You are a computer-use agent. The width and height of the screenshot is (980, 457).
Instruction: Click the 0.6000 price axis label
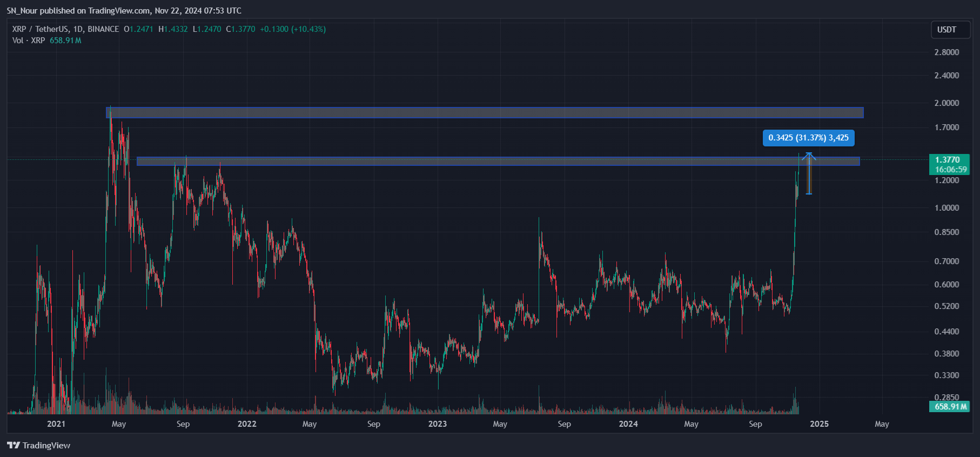[947, 285]
